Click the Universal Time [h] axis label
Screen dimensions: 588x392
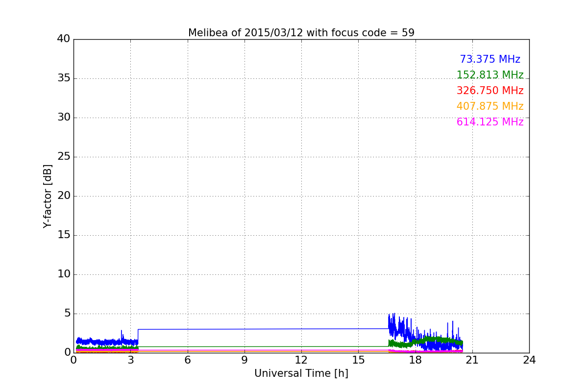pos(301,373)
